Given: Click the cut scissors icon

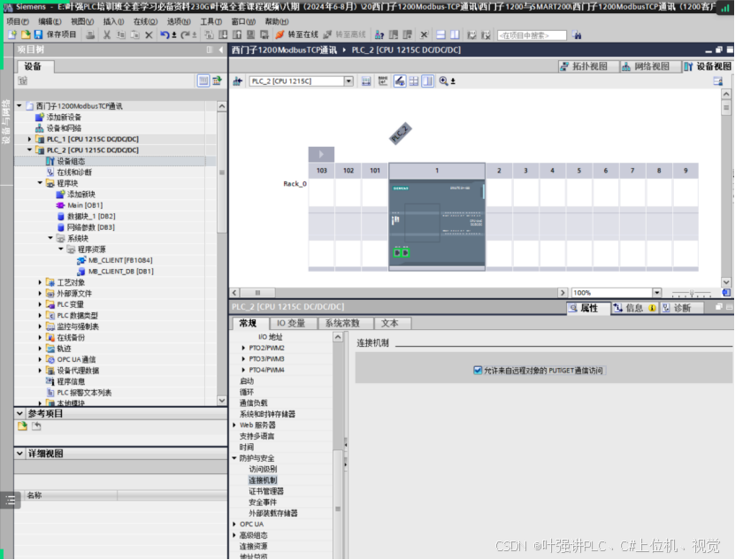Looking at the screenshot, I should (x=107, y=35).
